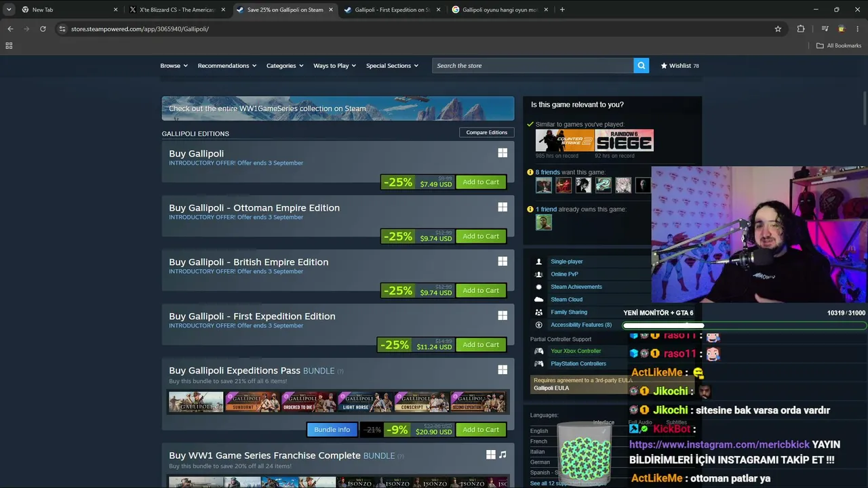Open a new browser tab with plus
The height and width of the screenshot is (488, 868).
click(562, 9)
